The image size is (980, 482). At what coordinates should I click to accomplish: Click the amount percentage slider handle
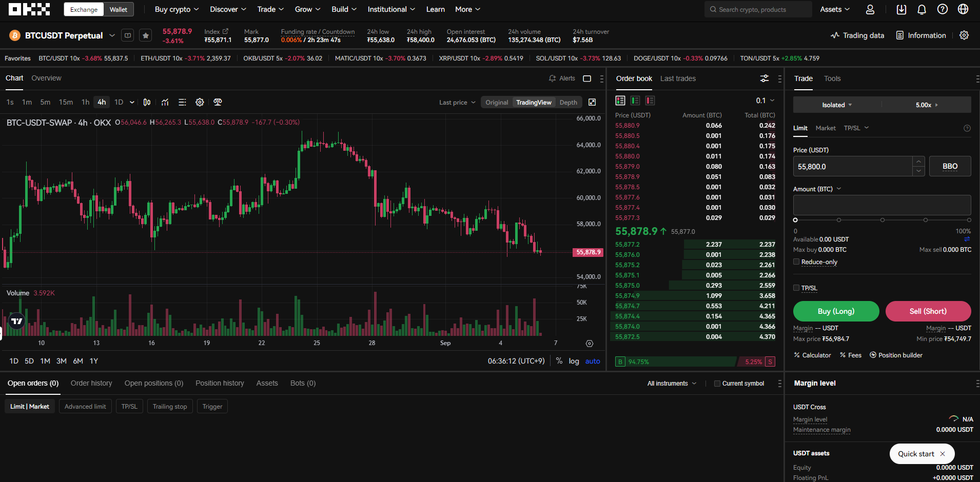click(x=795, y=220)
